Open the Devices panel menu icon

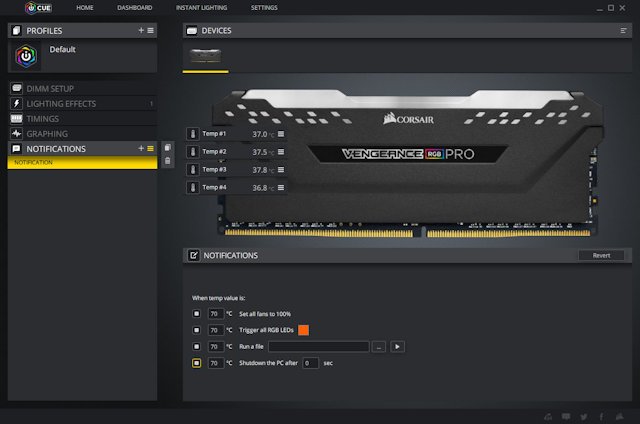(623, 31)
